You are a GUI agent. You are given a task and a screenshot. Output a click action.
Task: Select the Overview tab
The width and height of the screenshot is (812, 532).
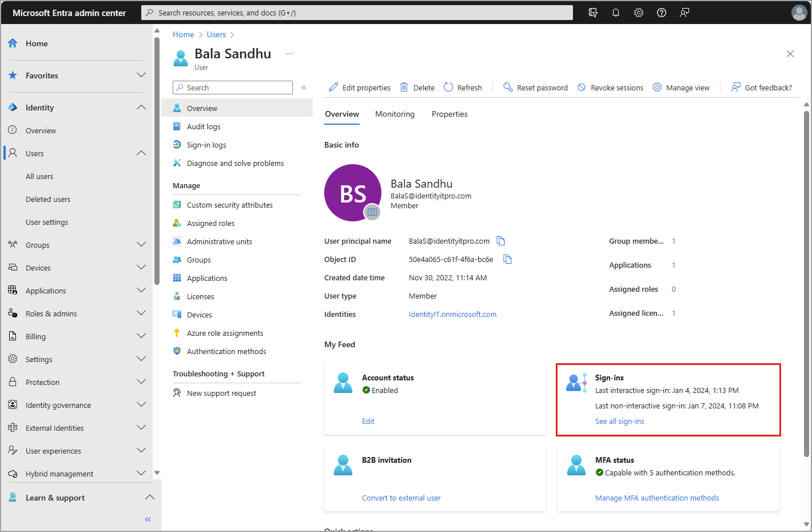coord(342,114)
